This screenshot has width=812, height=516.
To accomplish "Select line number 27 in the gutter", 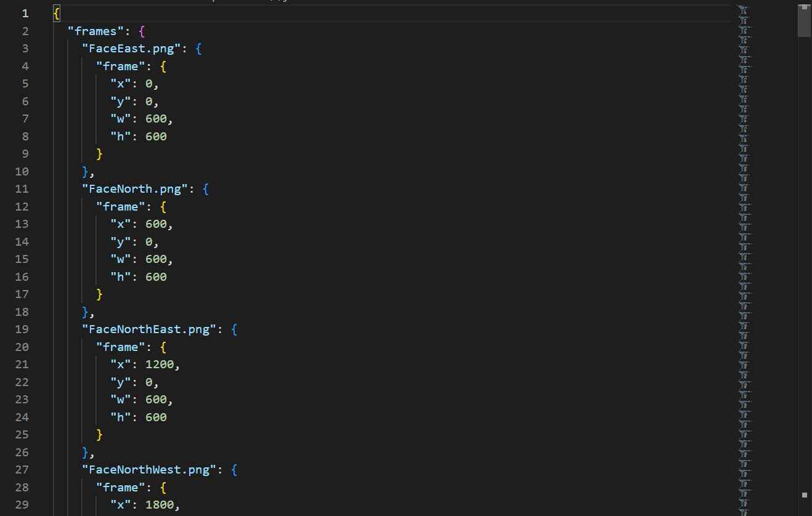I will [x=22, y=470].
